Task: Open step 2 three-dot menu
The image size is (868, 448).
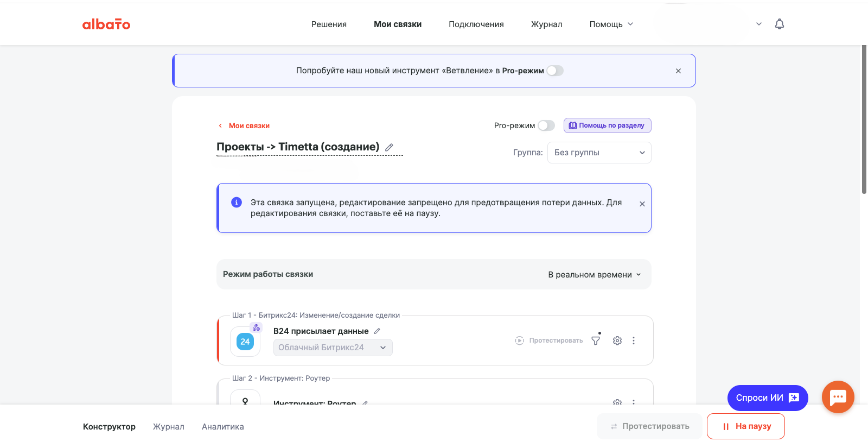Action: click(634, 402)
